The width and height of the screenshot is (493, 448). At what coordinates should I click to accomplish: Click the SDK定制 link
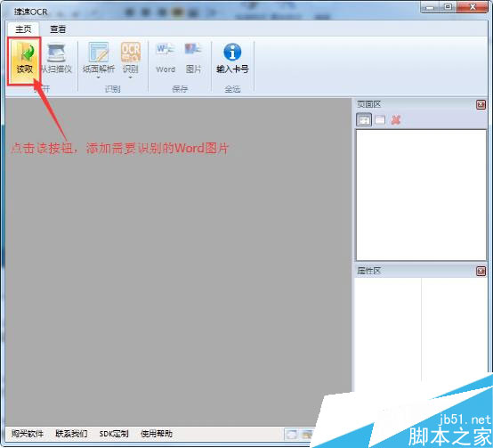pyautogui.click(x=114, y=434)
